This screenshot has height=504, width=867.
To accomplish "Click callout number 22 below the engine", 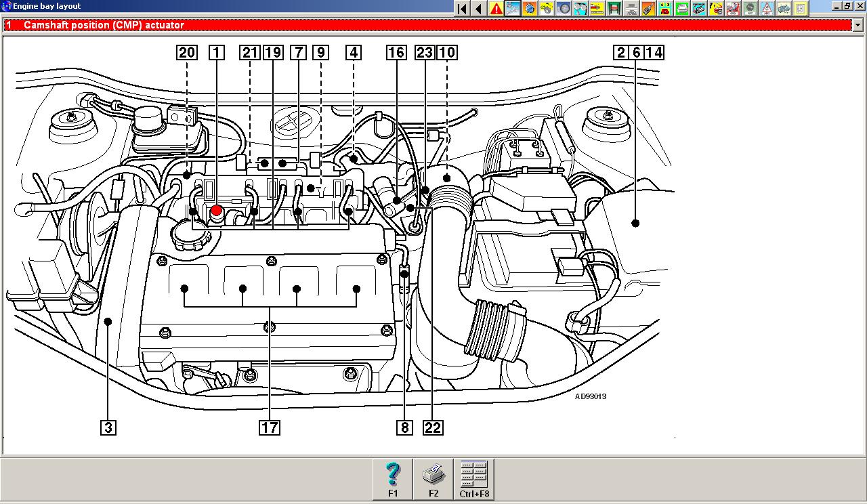I will pos(432,427).
